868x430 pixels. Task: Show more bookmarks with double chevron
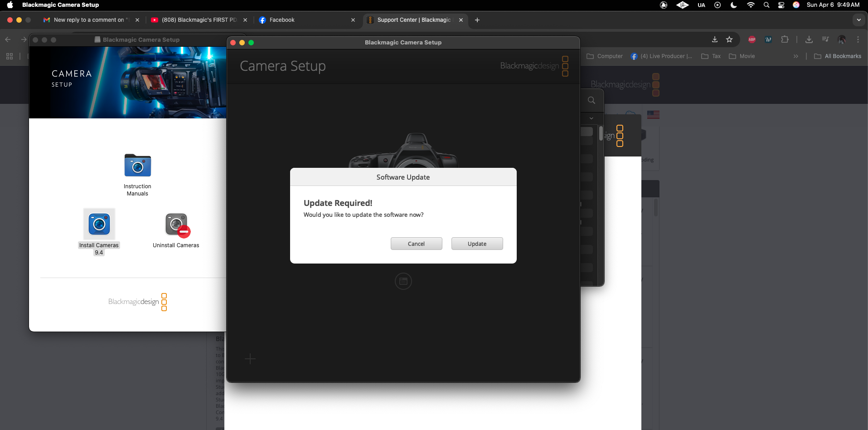click(795, 56)
